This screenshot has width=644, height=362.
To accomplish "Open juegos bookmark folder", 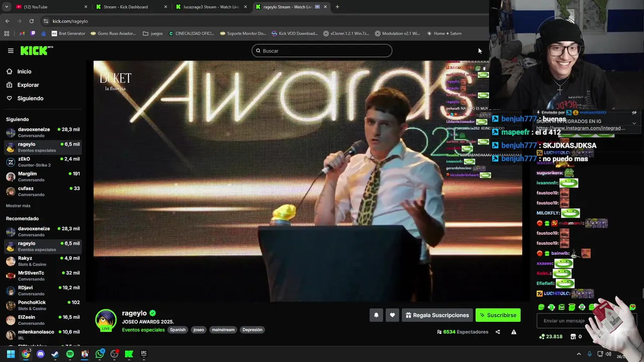I will point(153,34).
